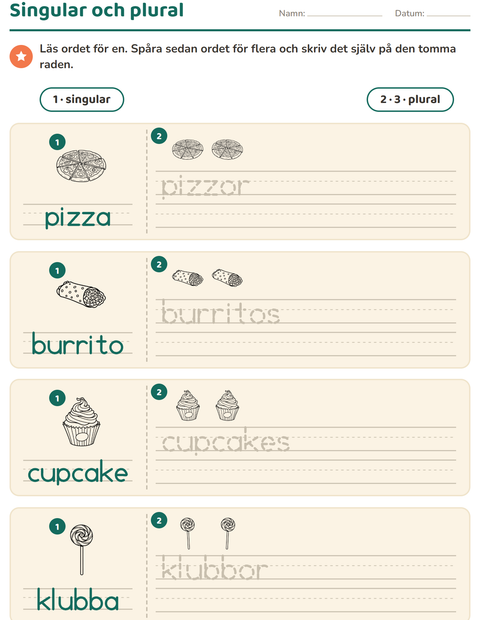Click the Namn input line
The image size is (480, 620).
(x=344, y=13)
